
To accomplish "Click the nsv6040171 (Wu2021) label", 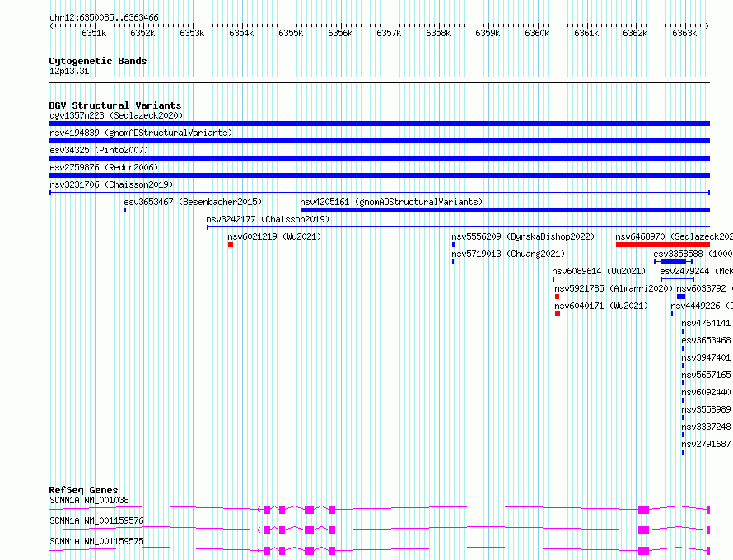I will 601,306.
